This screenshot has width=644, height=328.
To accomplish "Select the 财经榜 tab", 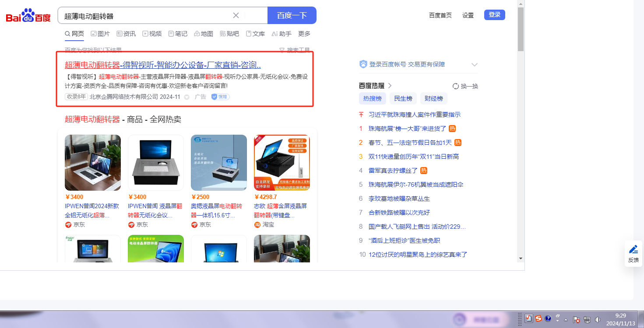I will [x=434, y=98].
